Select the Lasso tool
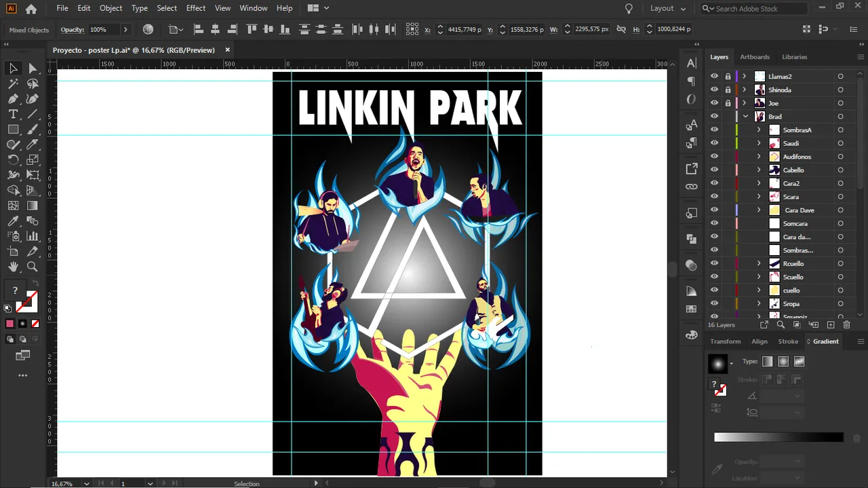Image resolution: width=868 pixels, height=488 pixels. pos(33,84)
